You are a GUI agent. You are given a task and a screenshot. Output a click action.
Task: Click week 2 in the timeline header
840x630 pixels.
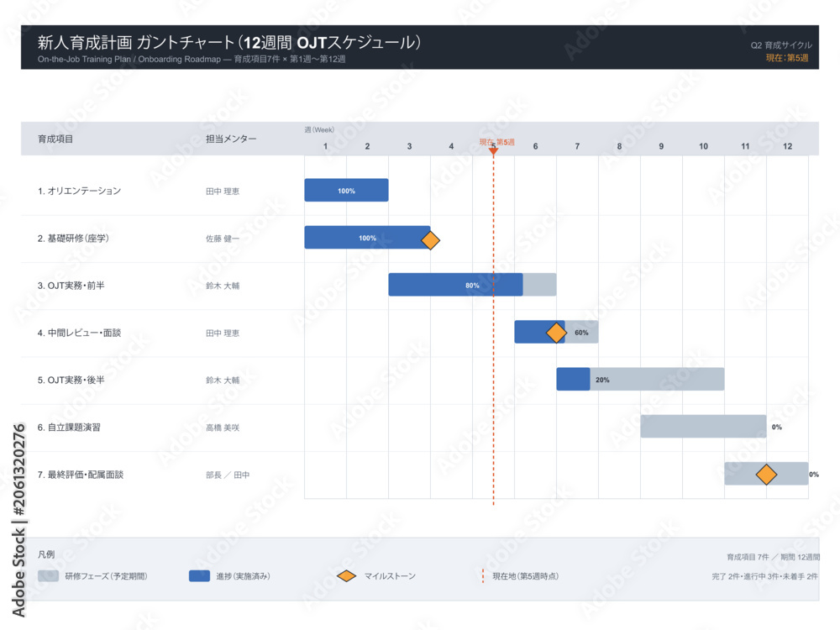tap(367, 146)
